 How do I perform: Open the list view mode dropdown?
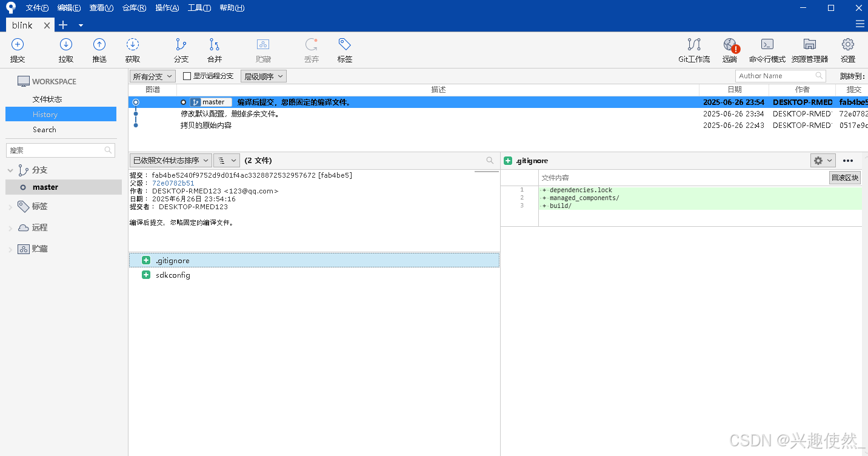coord(226,161)
